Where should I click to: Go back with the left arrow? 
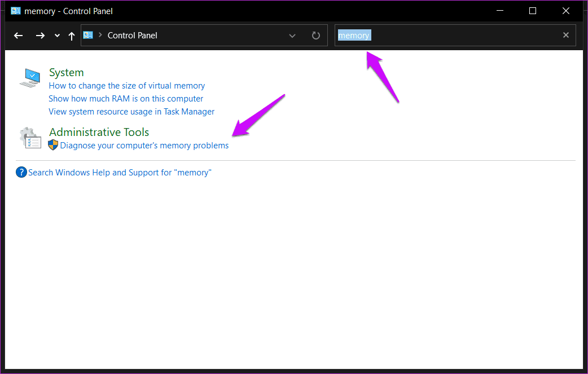19,36
